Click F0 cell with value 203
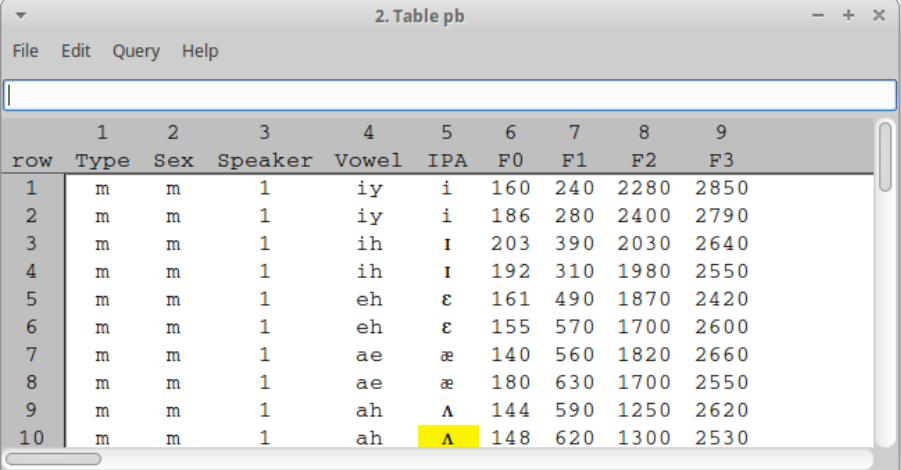Screen dimensions: 901x470 [x=510, y=244]
